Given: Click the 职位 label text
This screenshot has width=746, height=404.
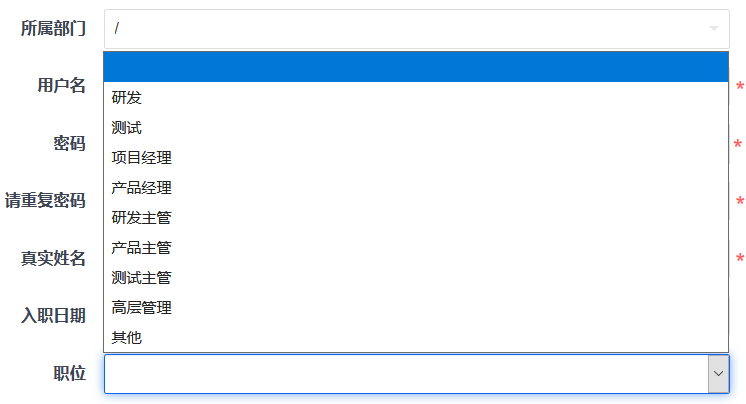Looking at the screenshot, I should pyautogui.click(x=69, y=374).
